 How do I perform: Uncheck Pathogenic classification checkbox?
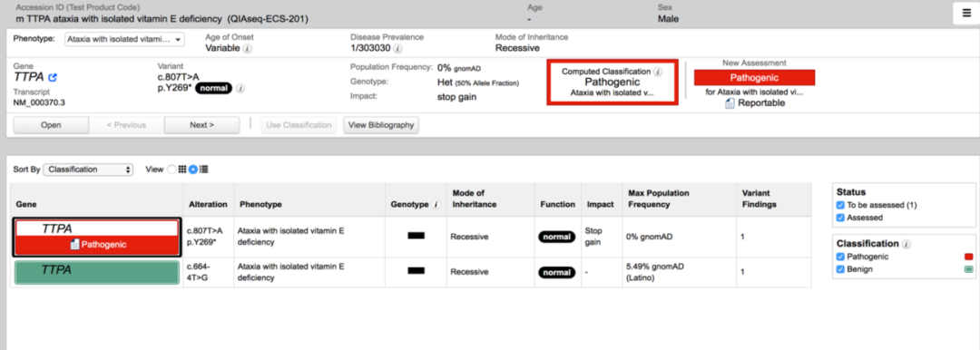840,257
